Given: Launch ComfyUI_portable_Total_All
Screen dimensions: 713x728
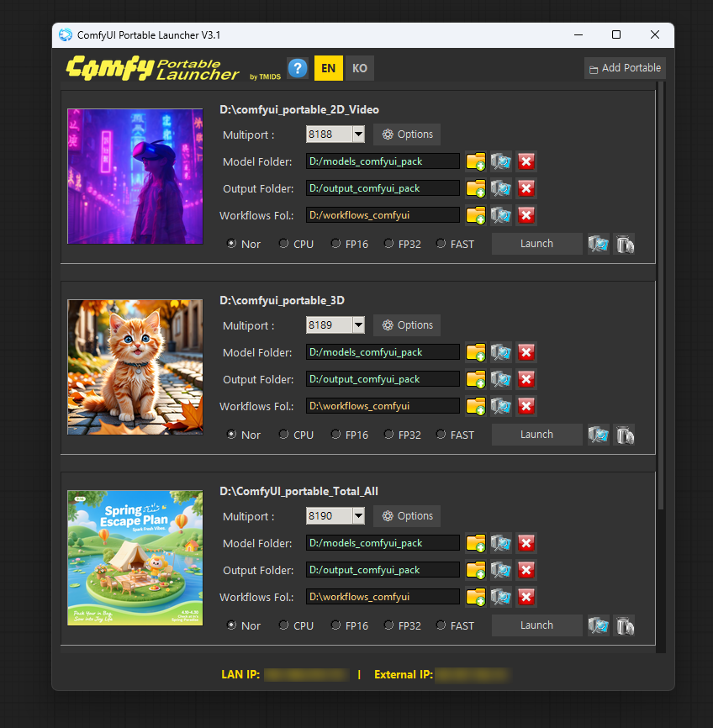Looking at the screenshot, I should click(536, 625).
